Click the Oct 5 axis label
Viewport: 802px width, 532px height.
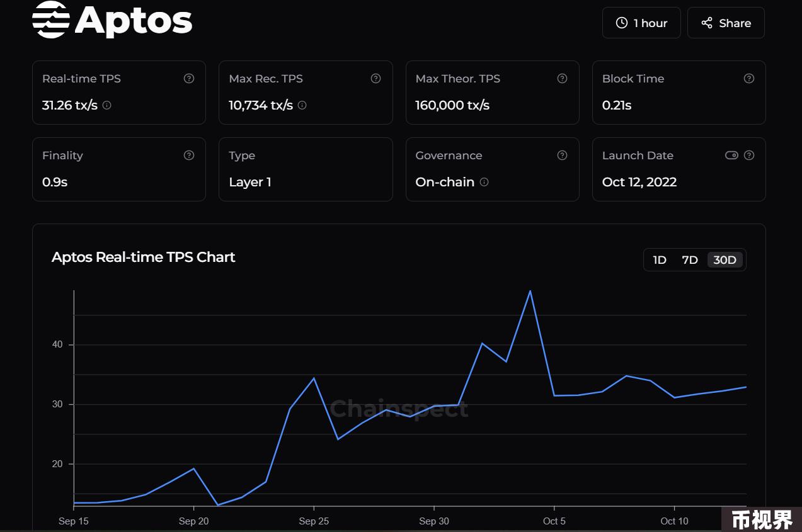pyautogui.click(x=554, y=521)
